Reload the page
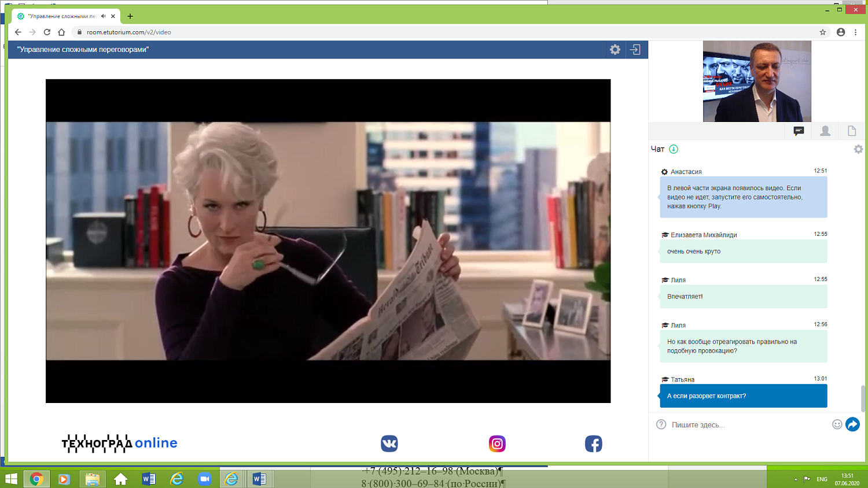868x488 pixels. click(x=47, y=32)
